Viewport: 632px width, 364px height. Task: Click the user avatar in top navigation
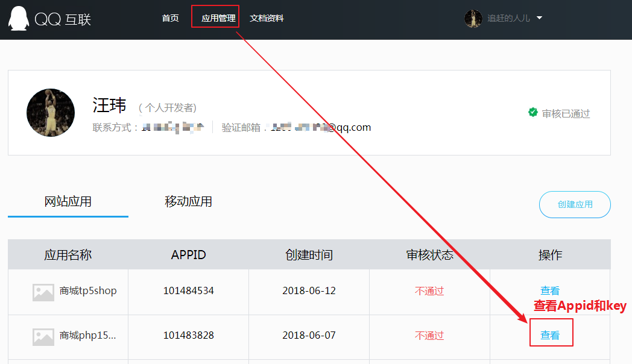pos(473,18)
